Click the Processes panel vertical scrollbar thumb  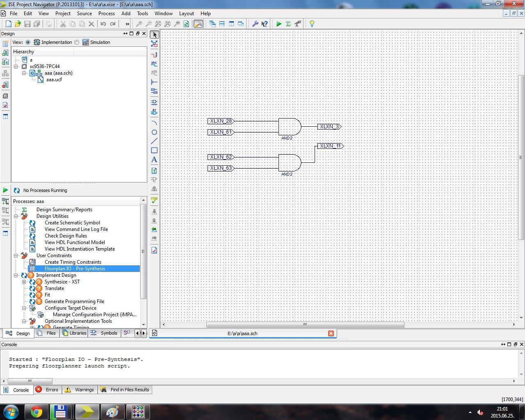143,251
